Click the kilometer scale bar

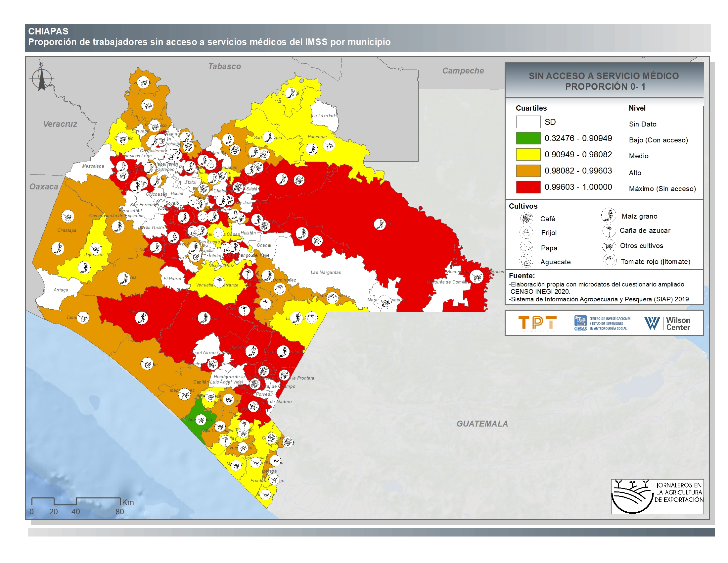[76, 501]
